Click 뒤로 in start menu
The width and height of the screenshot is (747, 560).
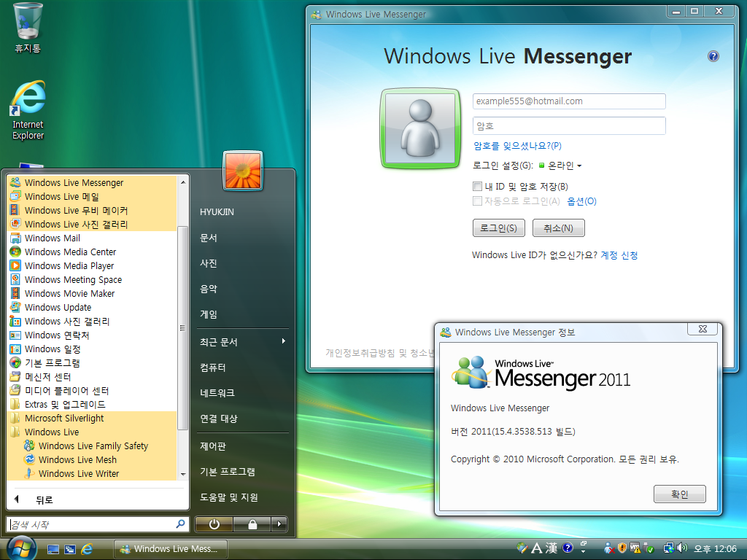point(44,500)
